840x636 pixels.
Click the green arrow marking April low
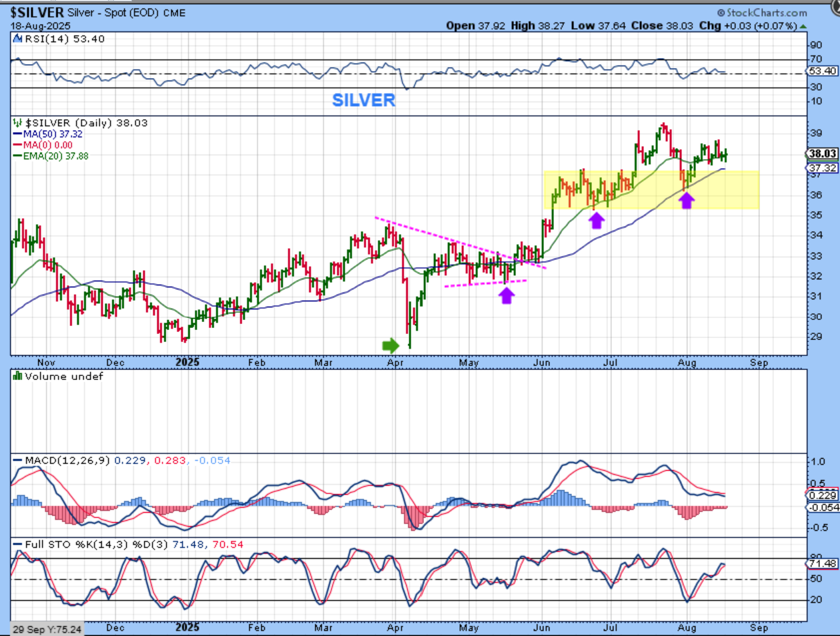(x=390, y=345)
